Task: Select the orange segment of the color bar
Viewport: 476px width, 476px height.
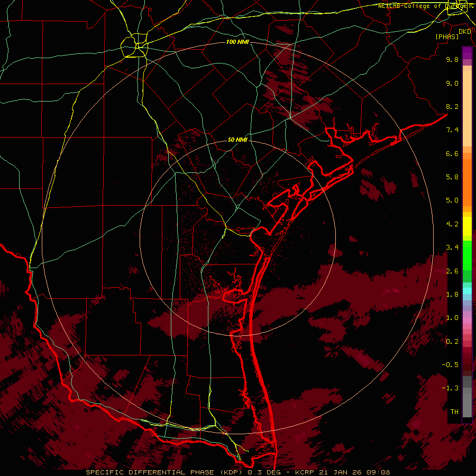Action: tap(467, 183)
